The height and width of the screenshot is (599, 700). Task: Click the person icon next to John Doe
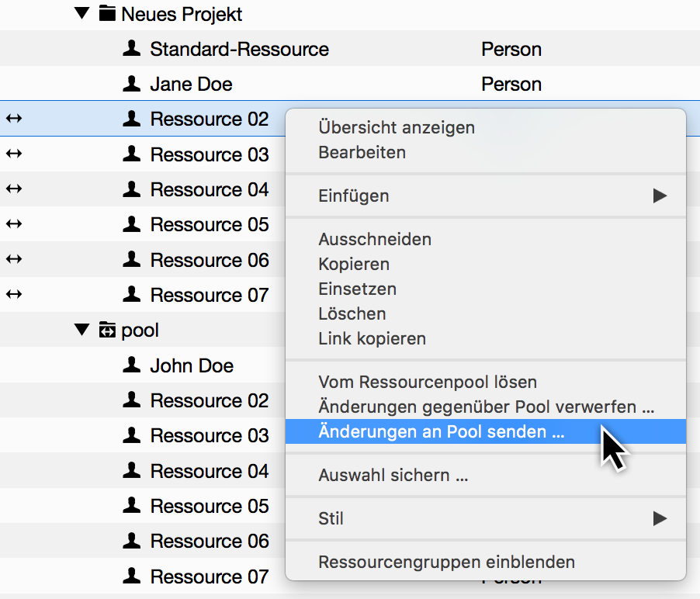click(x=132, y=365)
